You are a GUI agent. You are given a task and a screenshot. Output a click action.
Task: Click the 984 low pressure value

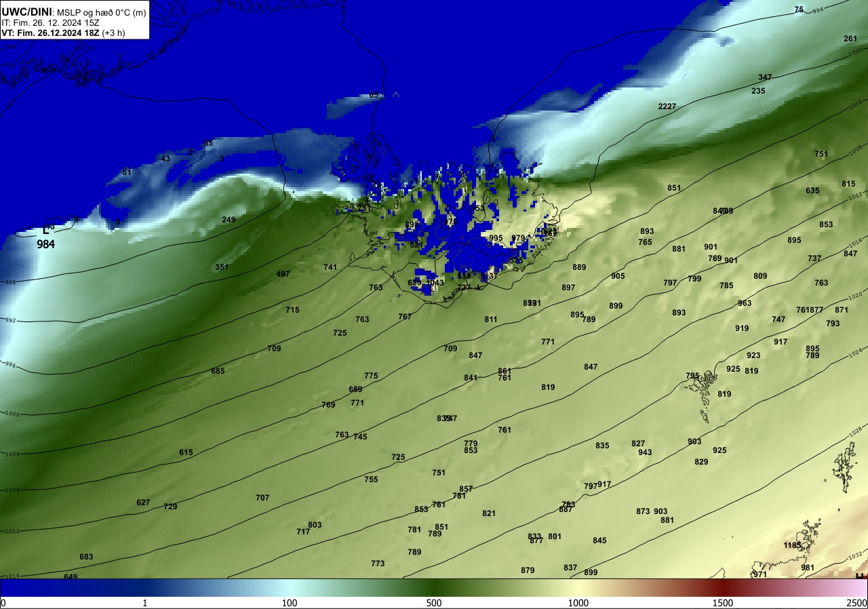[46, 244]
